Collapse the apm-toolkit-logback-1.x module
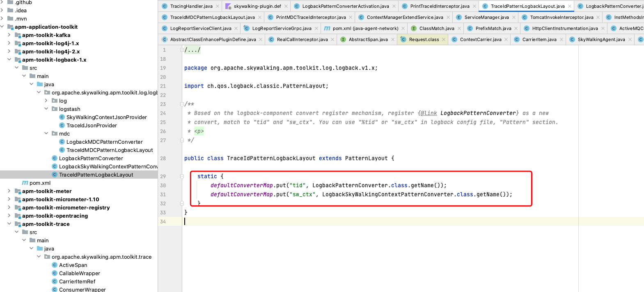644x292 pixels. [x=9, y=60]
